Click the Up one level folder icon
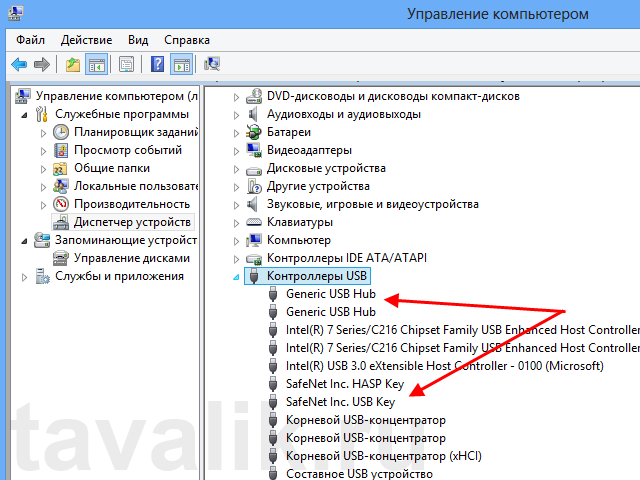This screenshot has height=480, width=640. coord(72,64)
